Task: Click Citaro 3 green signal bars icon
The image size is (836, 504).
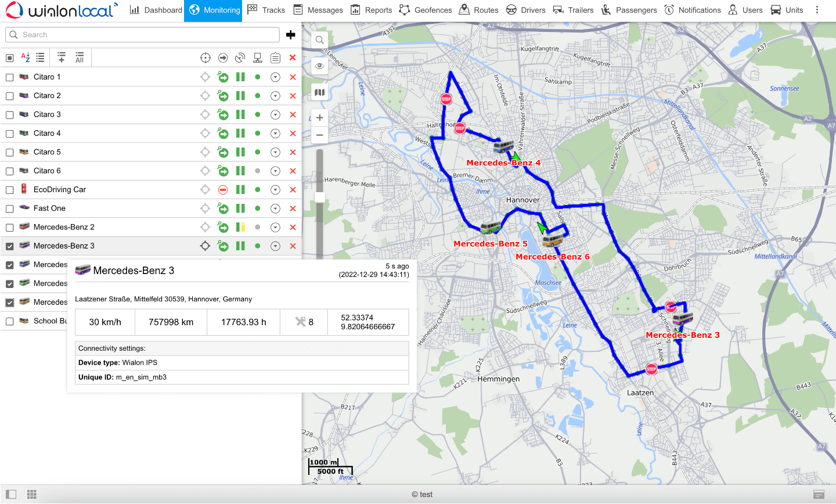Action: pyautogui.click(x=240, y=114)
